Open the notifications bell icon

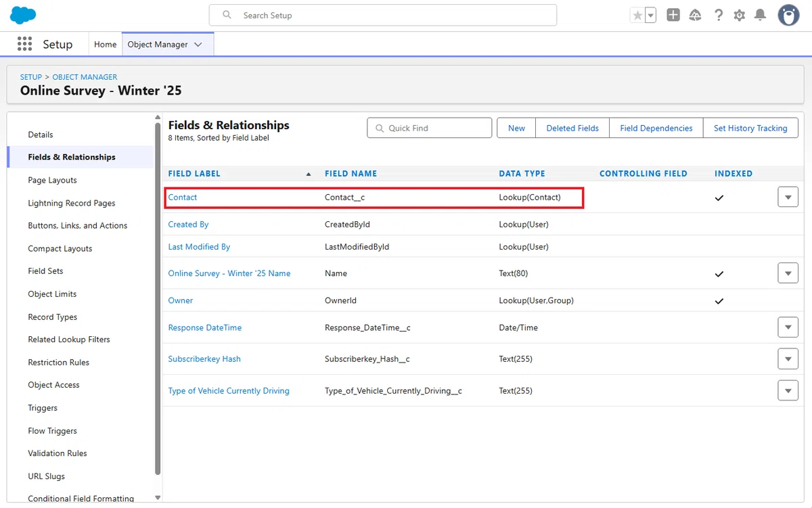(x=761, y=15)
